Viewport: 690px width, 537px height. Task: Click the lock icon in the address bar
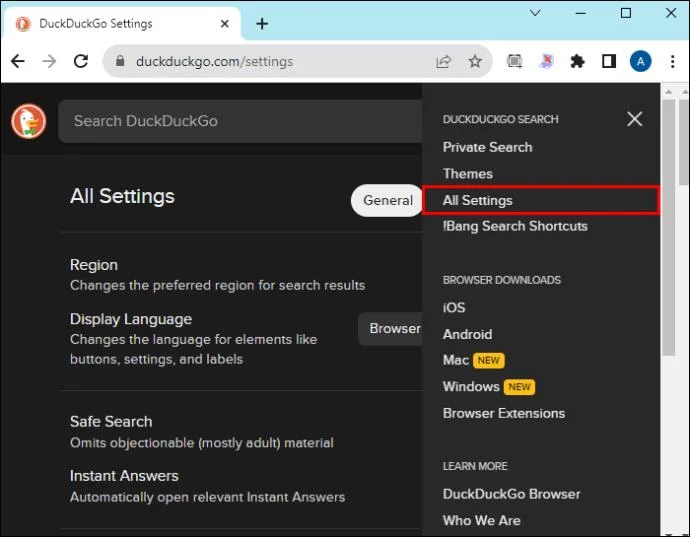pos(120,61)
